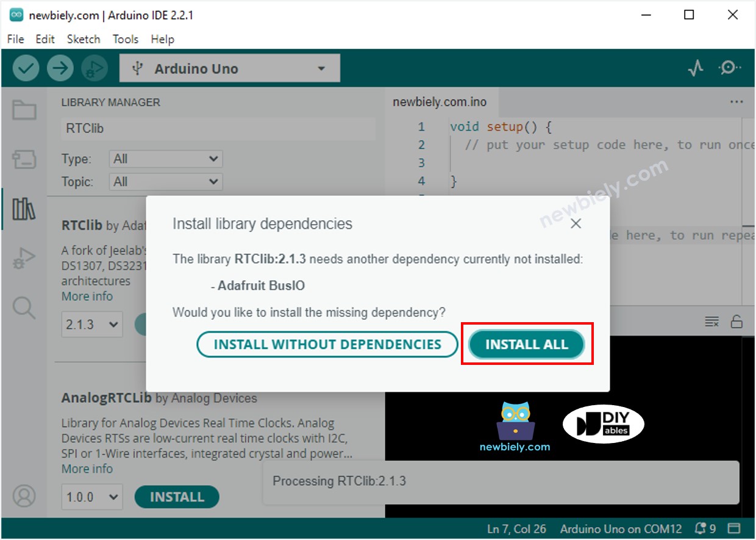Toggle the output panel lock icon
The width and height of the screenshot is (756, 540).
(736, 322)
